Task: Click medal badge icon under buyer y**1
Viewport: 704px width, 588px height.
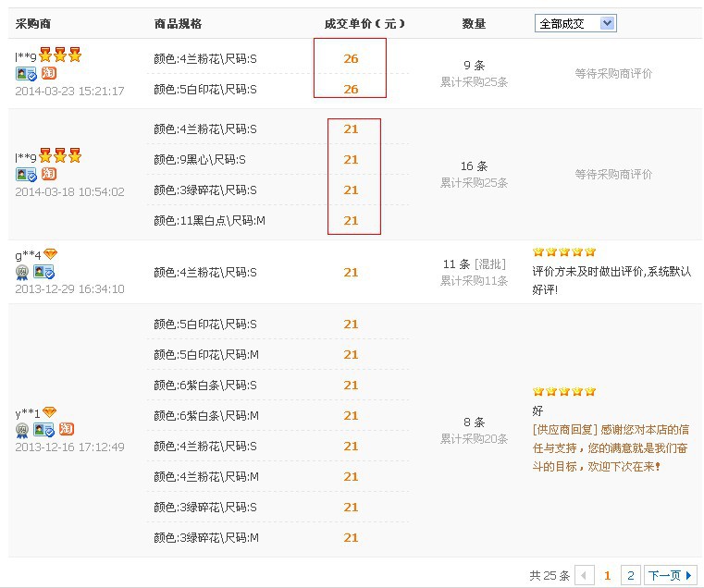Action: click(22, 429)
